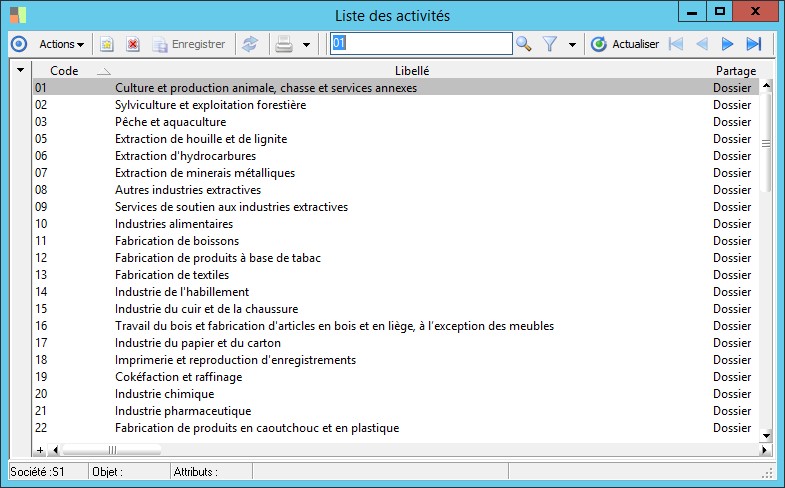Screen dimensions: 785x488
Task: Select Pêche et aquaculture row
Action: [396, 122]
